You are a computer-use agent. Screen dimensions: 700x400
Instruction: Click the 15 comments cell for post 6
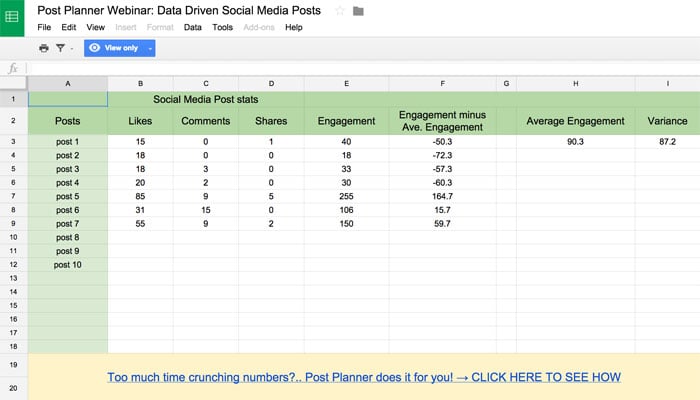[x=206, y=210]
